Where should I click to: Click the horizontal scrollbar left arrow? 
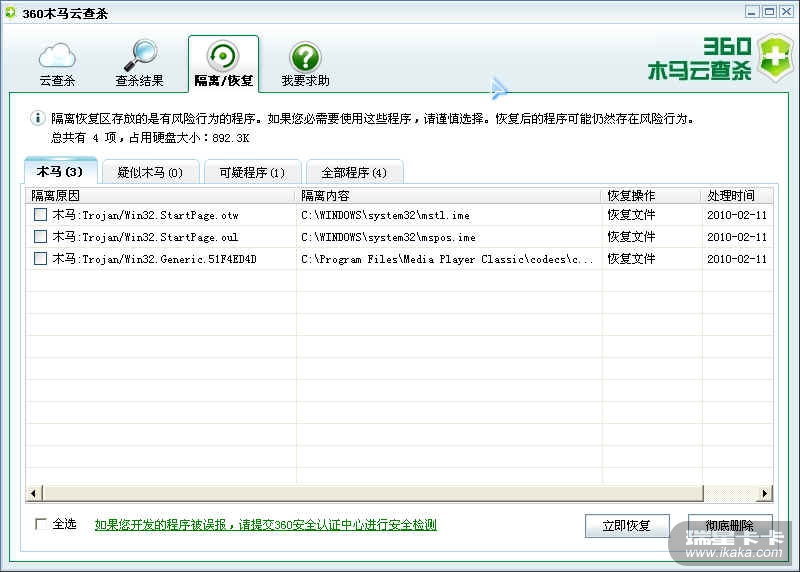pyautogui.click(x=34, y=493)
